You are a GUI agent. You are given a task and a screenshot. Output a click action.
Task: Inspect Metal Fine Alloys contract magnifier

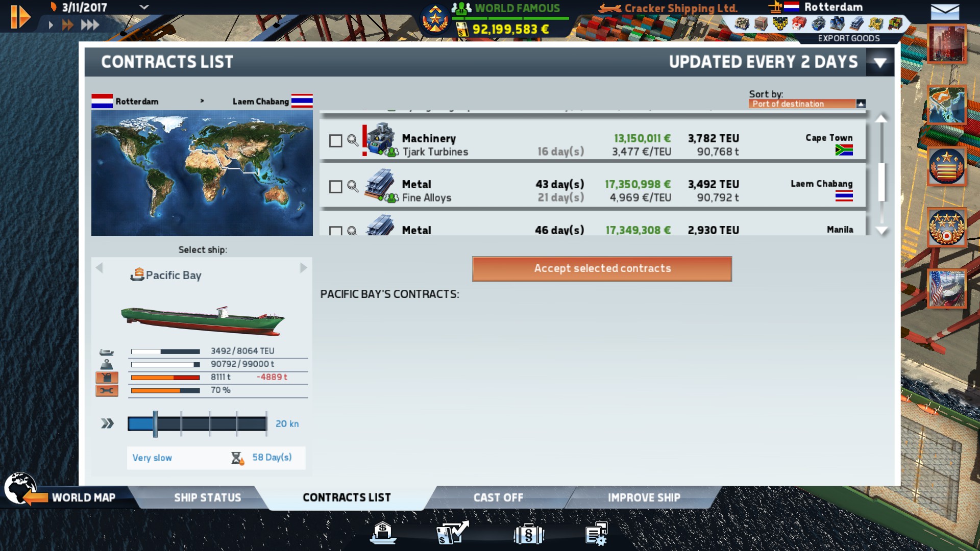[x=353, y=186]
